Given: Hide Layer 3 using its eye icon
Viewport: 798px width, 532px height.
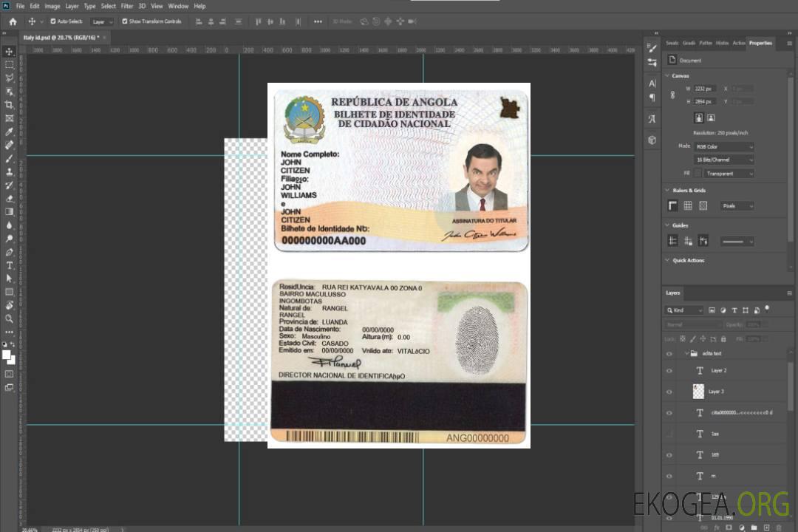Looking at the screenshot, I should pos(669,392).
